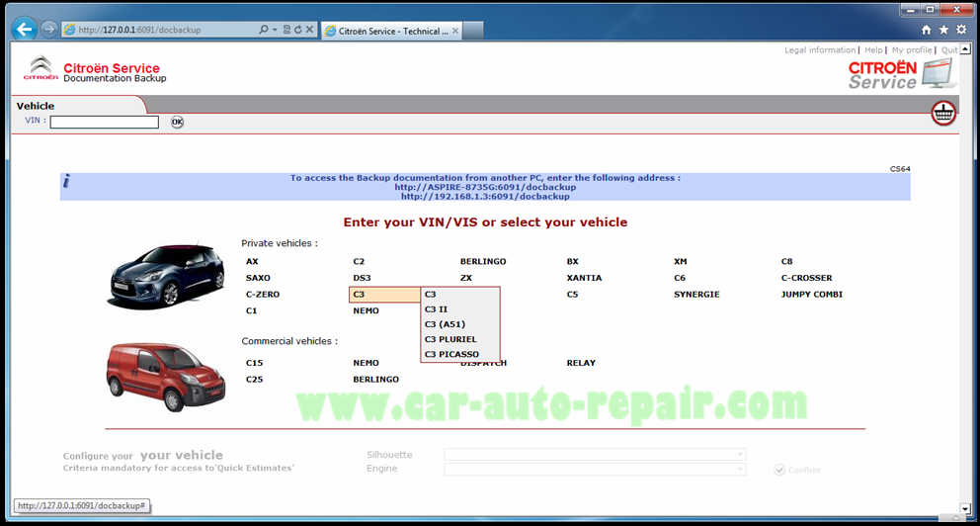Select NEMO under private vehicles
Screen dimensions: 980x526
tap(366, 310)
